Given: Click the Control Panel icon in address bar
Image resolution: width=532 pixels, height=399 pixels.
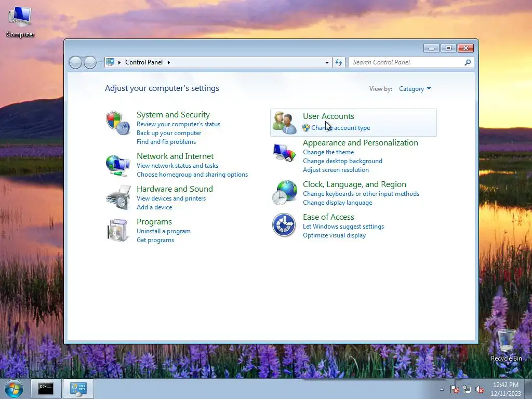Looking at the screenshot, I should click(x=110, y=62).
